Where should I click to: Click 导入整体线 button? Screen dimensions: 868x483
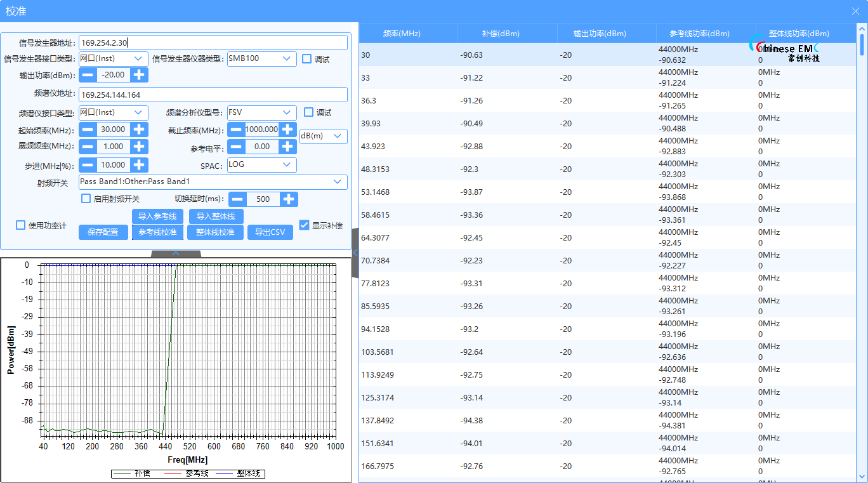[216, 216]
